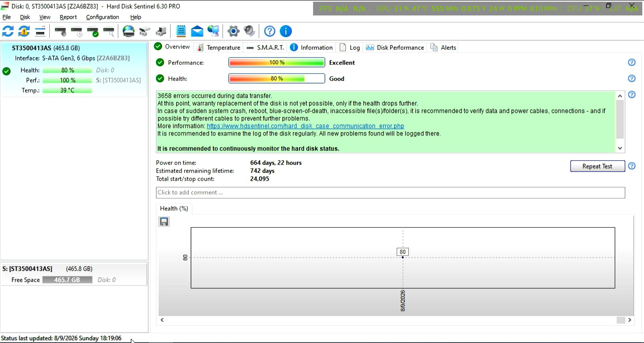This screenshot has height=343, width=644.
Task: Click the question mark help toolbar icon
Action: pos(269,31)
